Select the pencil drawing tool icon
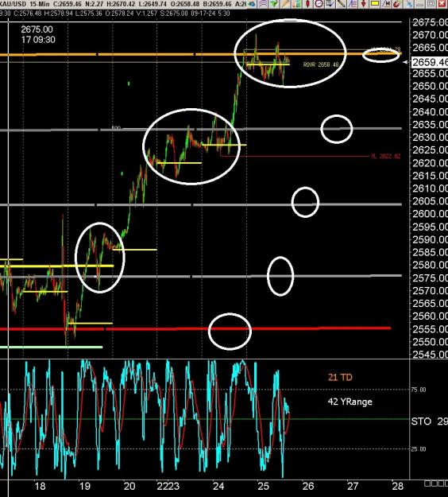The width and height of the screenshot is (448, 497). pos(286,4)
